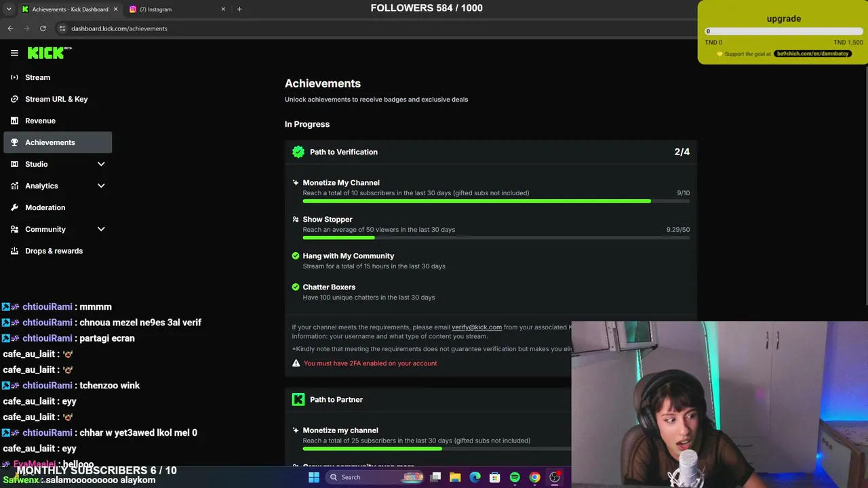
Task: Launch Microsoft Edge from the taskbar
Action: click(475, 477)
